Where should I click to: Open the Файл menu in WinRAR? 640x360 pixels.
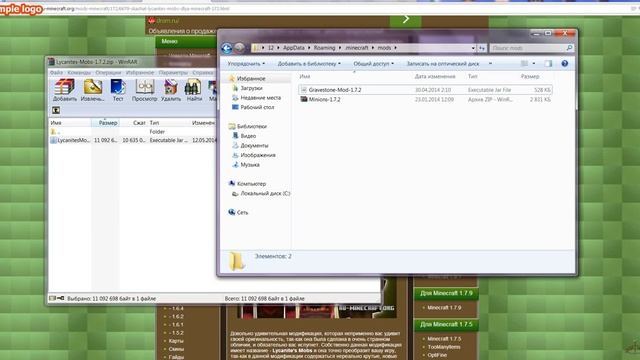pos(56,72)
